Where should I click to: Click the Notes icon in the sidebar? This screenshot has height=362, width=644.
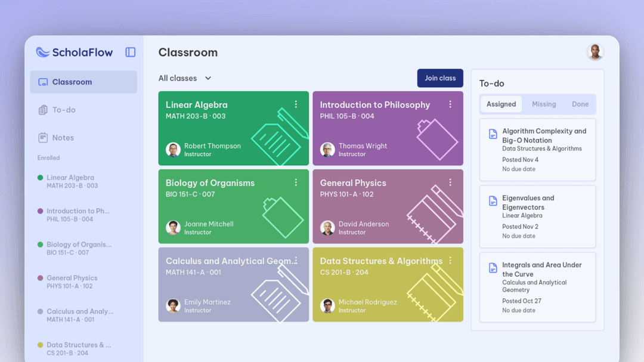point(43,137)
